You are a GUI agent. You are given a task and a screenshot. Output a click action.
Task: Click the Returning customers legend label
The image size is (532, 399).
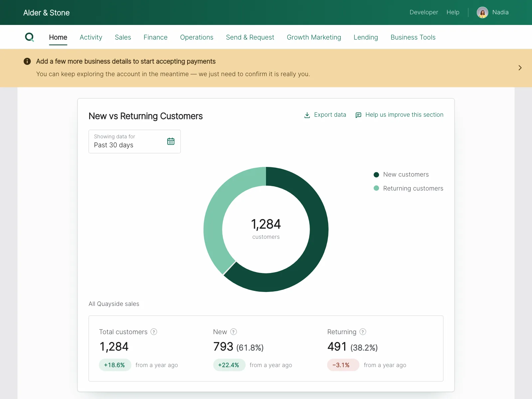[x=413, y=188]
